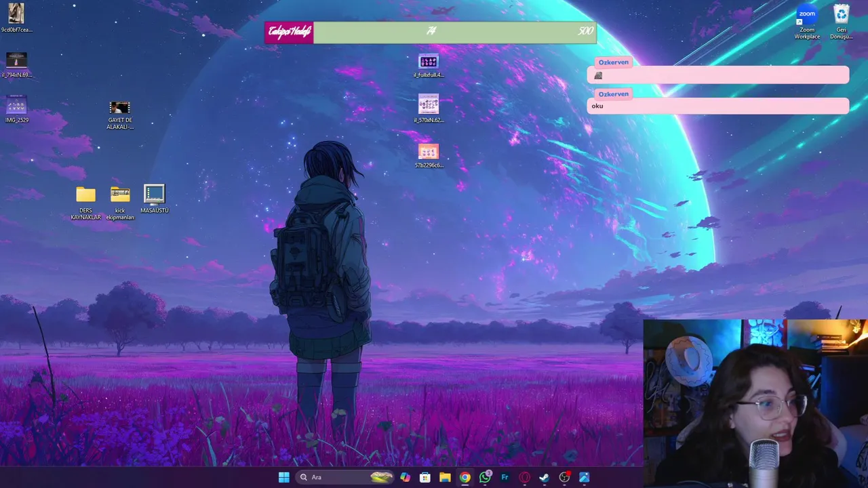Select the GAYET DE ALAKALI video file
The width and height of the screenshot is (868, 488).
click(119, 114)
